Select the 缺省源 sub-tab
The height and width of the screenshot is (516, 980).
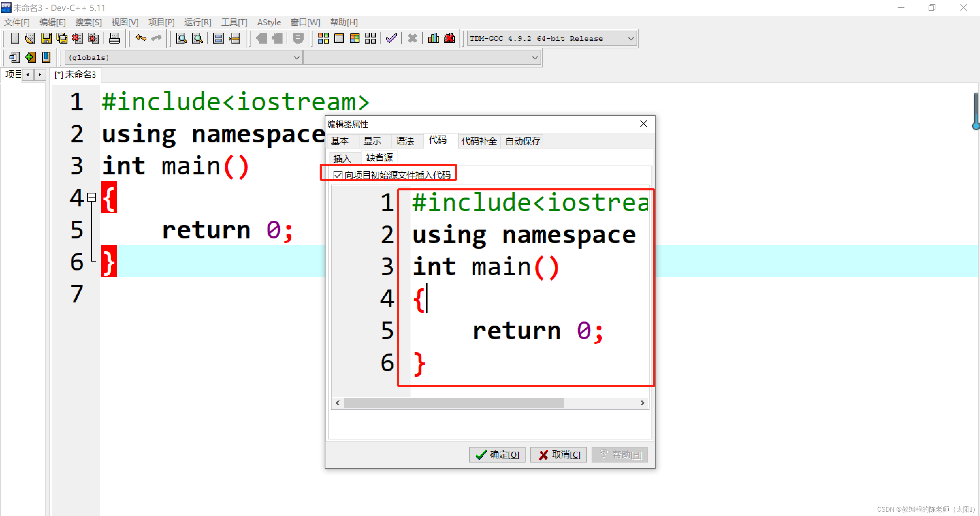379,158
